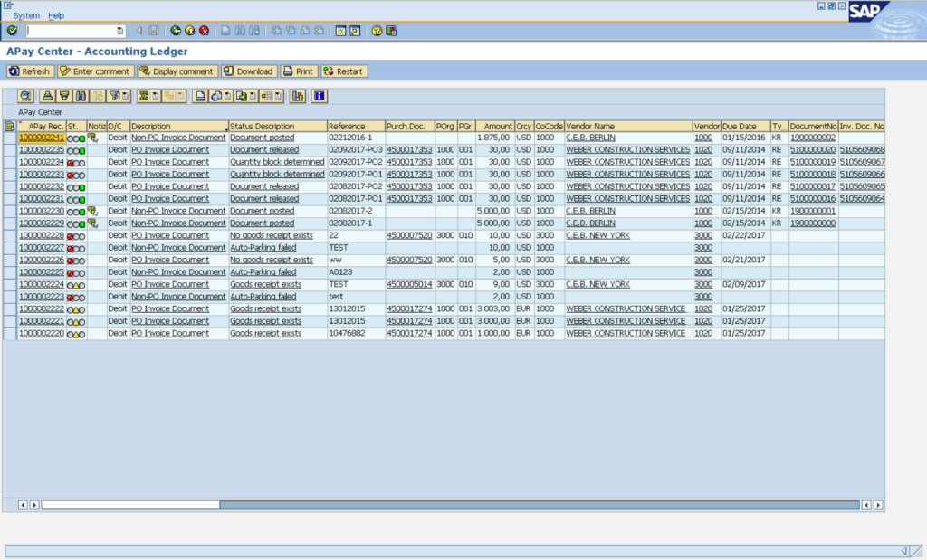The image size is (927, 560).
Task: Open the Details magnifier icon in ALV toolbar
Action: tap(25, 96)
